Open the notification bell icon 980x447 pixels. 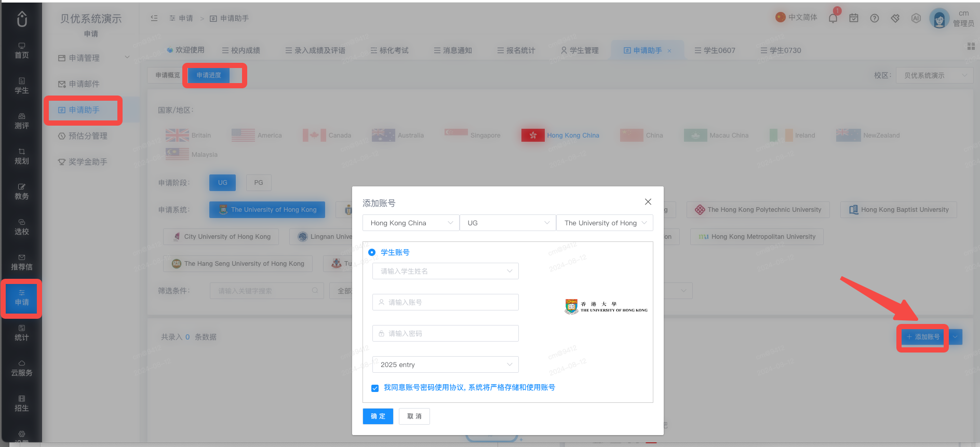pos(833,18)
